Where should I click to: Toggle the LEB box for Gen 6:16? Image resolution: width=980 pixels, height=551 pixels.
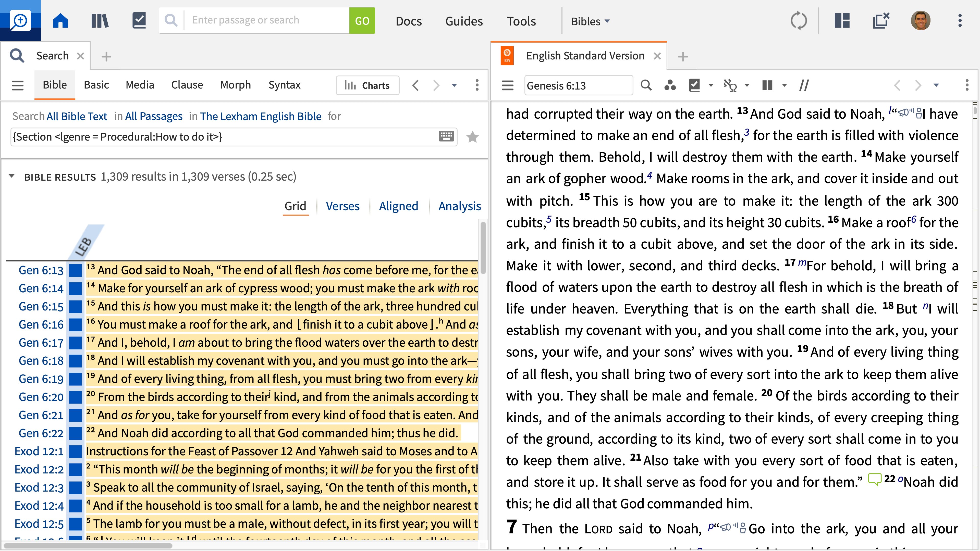(x=75, y=325)
